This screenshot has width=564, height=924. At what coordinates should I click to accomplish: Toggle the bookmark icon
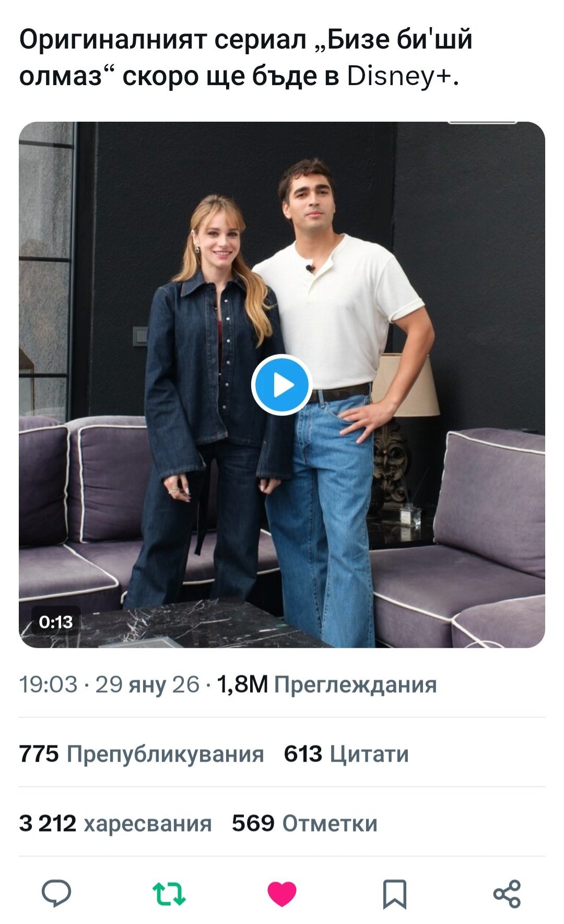pos(395,894)
